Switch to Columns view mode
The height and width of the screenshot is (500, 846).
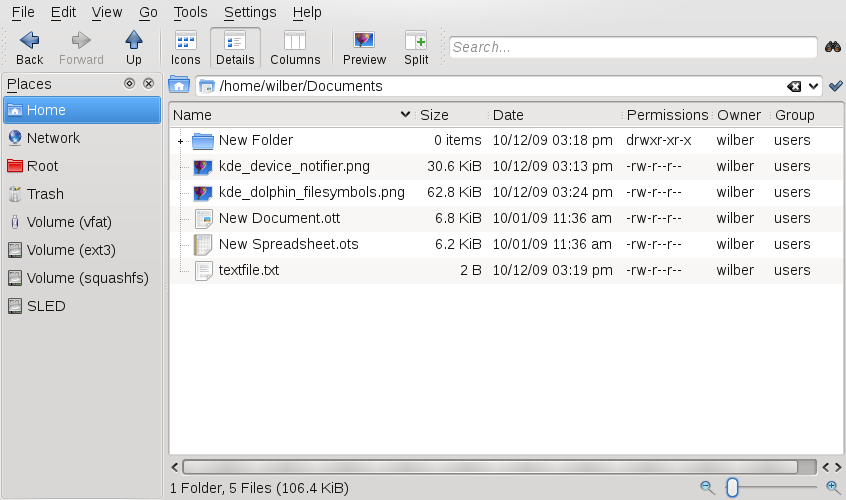coord(295,48)
